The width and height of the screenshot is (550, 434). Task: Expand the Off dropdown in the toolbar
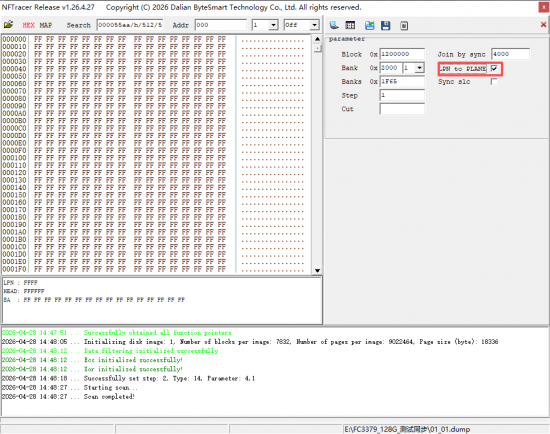pos(315,25)
